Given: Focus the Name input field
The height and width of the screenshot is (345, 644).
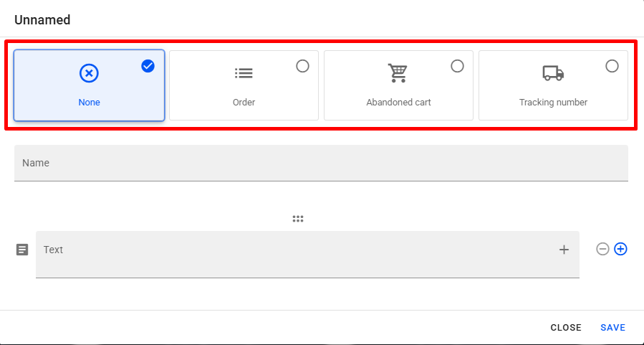Looking at the screenshot, I should tap(321, 163).
